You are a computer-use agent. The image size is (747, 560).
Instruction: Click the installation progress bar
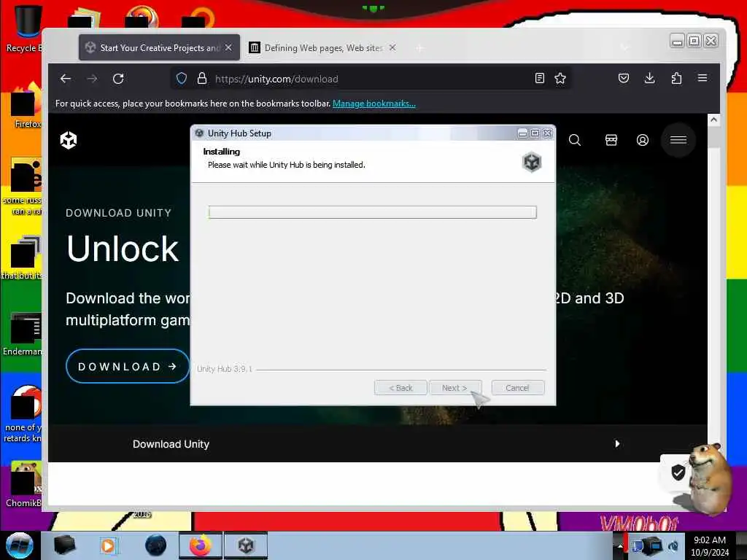[x=373, y=212]
